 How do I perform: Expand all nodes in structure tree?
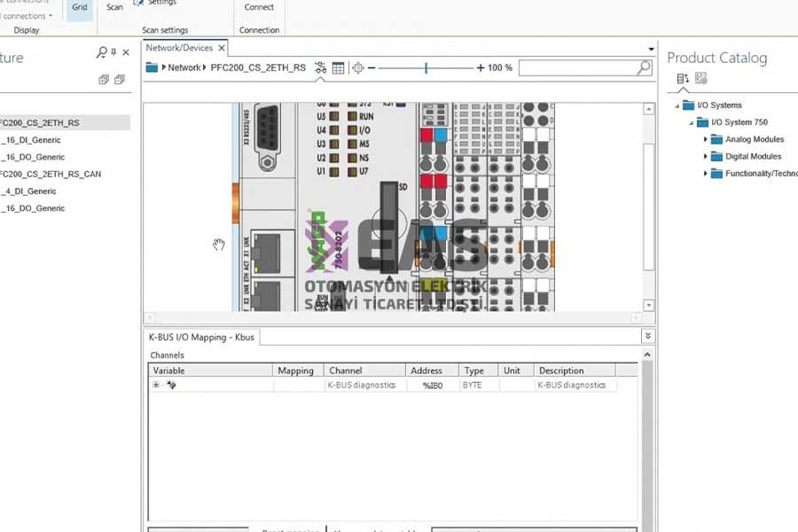[x=104, y=80]
